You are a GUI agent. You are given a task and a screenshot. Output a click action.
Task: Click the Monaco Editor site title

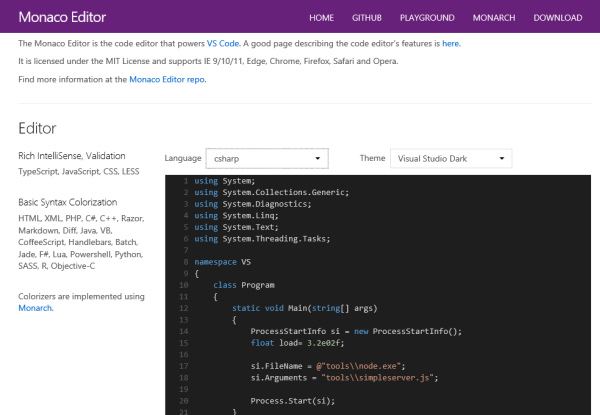[62, 17]
